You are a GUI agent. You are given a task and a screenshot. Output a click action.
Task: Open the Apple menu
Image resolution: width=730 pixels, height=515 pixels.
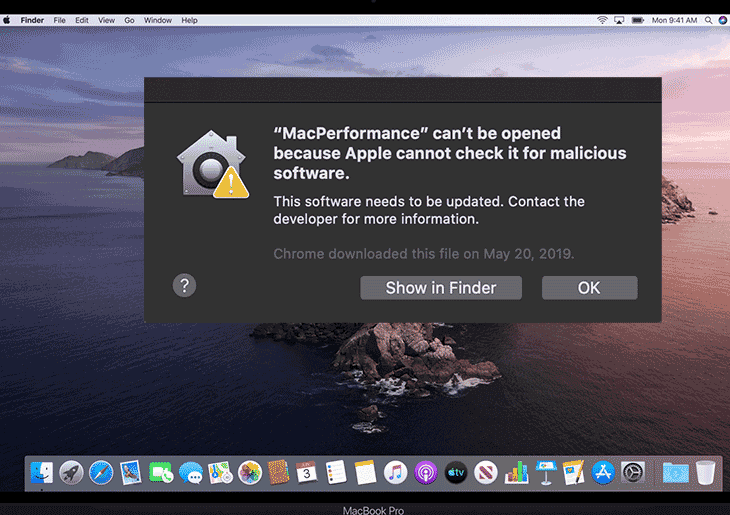[x=7, y=20]
